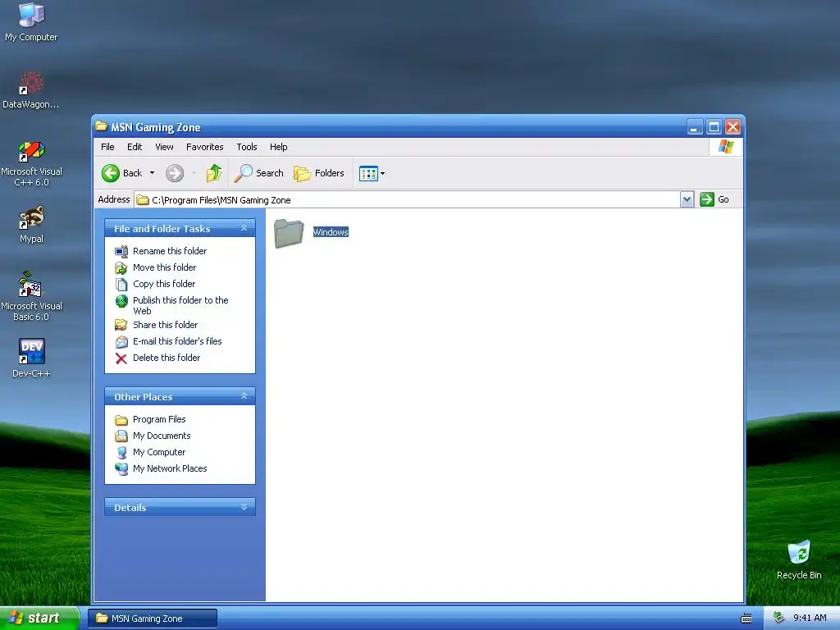Open the Favorites menu
This screenshot has width=840, height=630.
pyautogui.click(x=204, y=147)
